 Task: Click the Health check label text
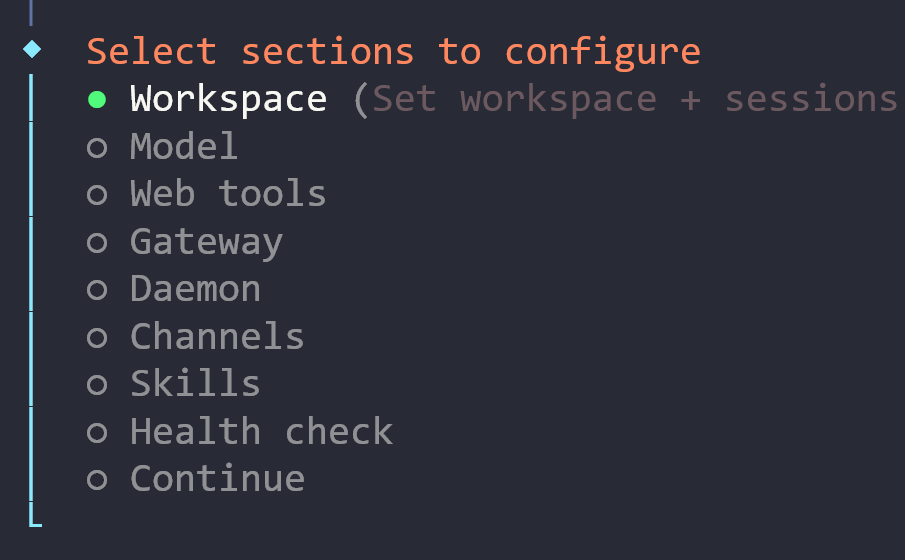pos(261,432)
